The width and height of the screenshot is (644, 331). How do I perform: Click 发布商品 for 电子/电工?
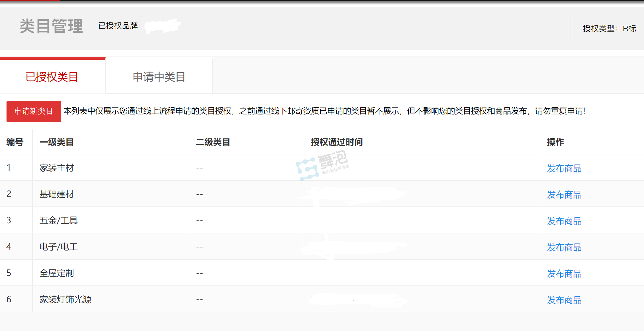point(564,247)
